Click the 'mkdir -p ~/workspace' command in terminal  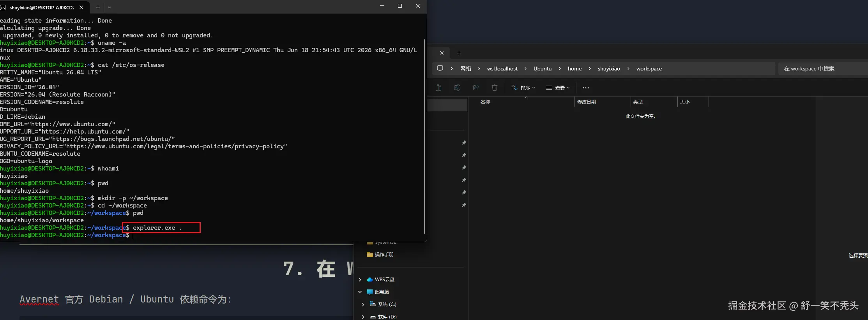(x=133, y=198)
